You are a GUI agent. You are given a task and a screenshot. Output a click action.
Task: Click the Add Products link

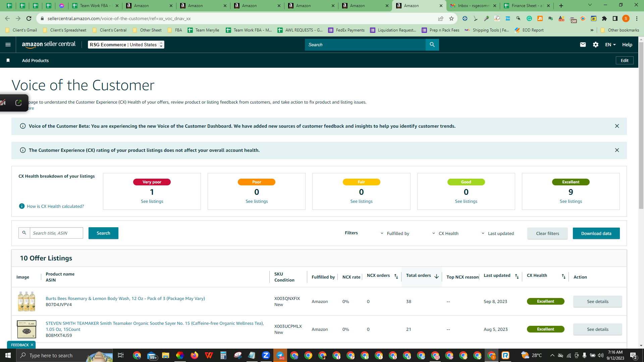[x=35, y=60]
